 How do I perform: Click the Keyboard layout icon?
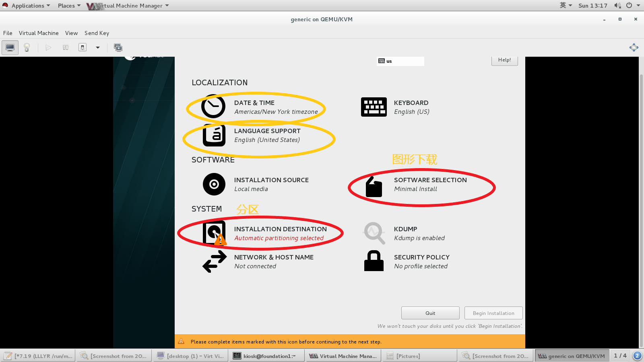(x=374, y=107)
